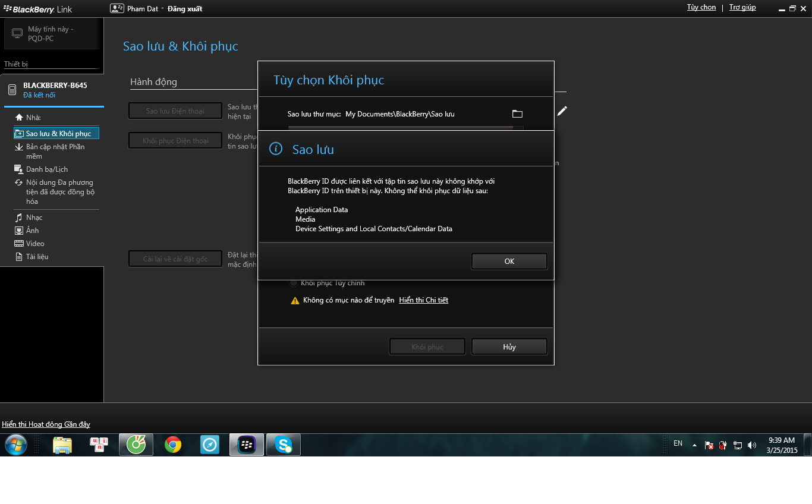This screenshot has width=812, height=504.
Task: Show hidden system tray icons
Action: point(694,445)
